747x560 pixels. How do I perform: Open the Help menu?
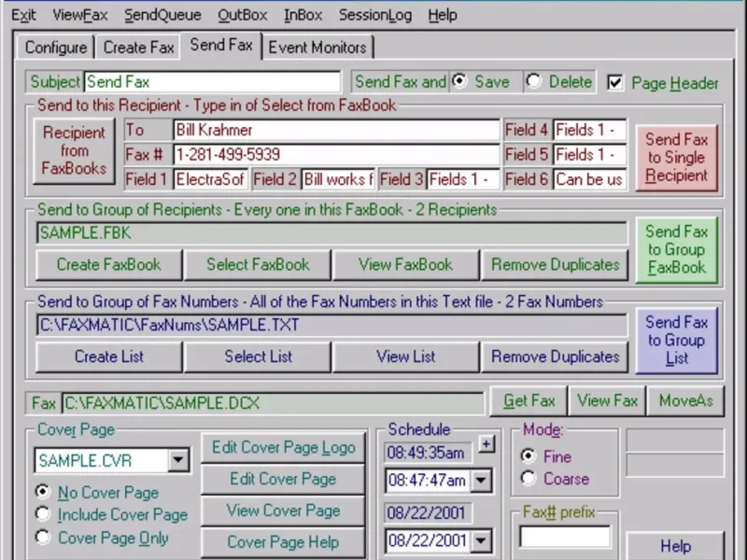point(443,15)
